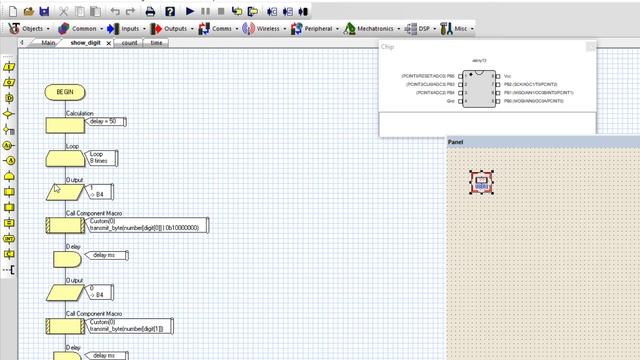Open the Misc components dropdown

point(457,29)
